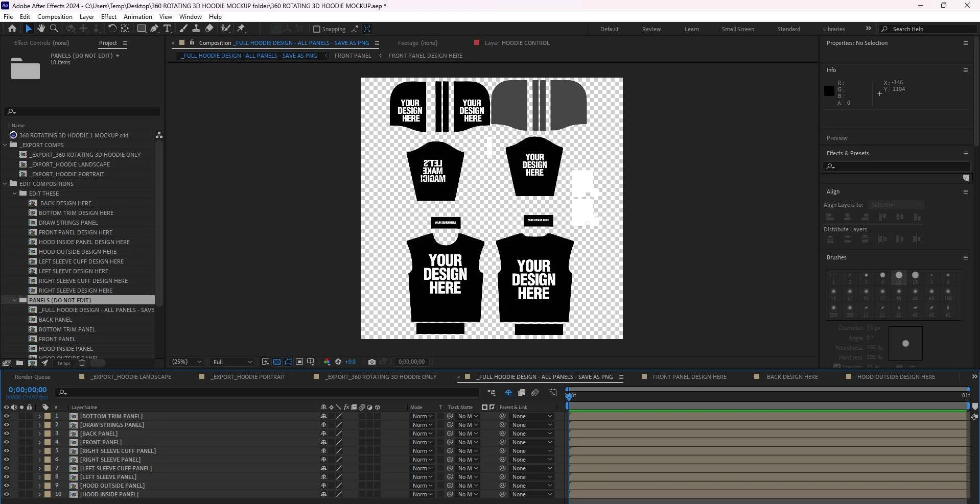Select the Brush tool
980x504 pixels.
[183, 29]
